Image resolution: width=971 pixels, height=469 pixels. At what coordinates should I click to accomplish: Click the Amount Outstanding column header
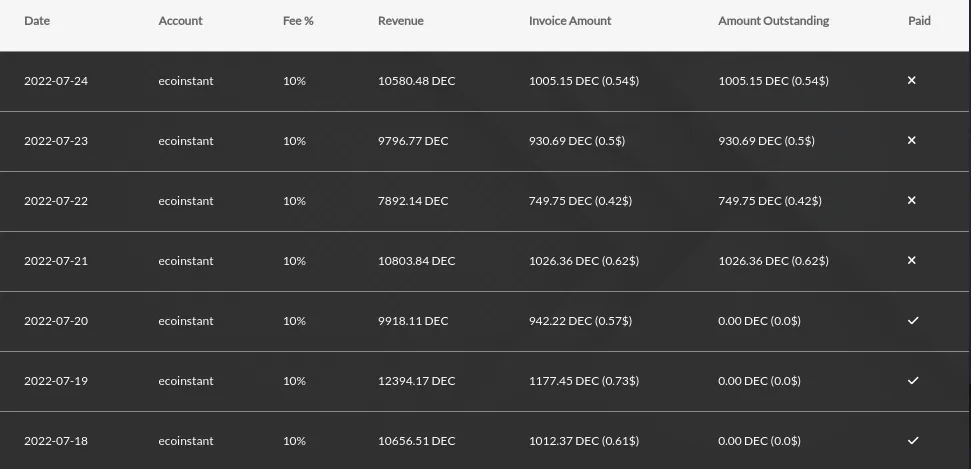pyautogui.click(x=773, y=21)
